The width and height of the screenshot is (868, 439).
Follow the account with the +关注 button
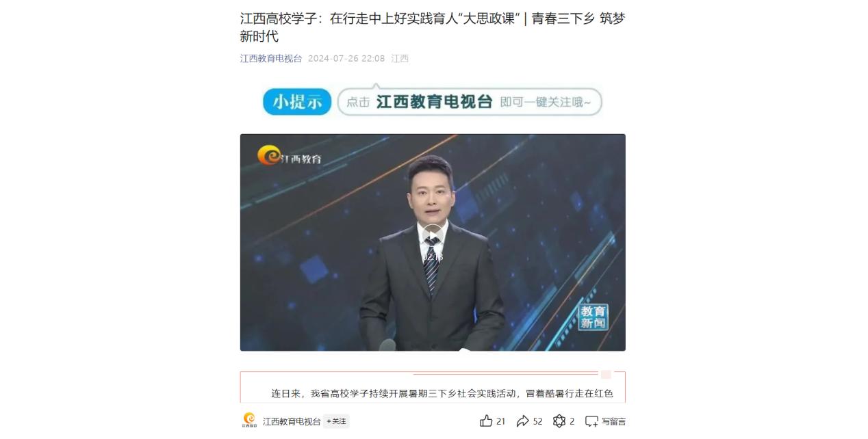336,421
